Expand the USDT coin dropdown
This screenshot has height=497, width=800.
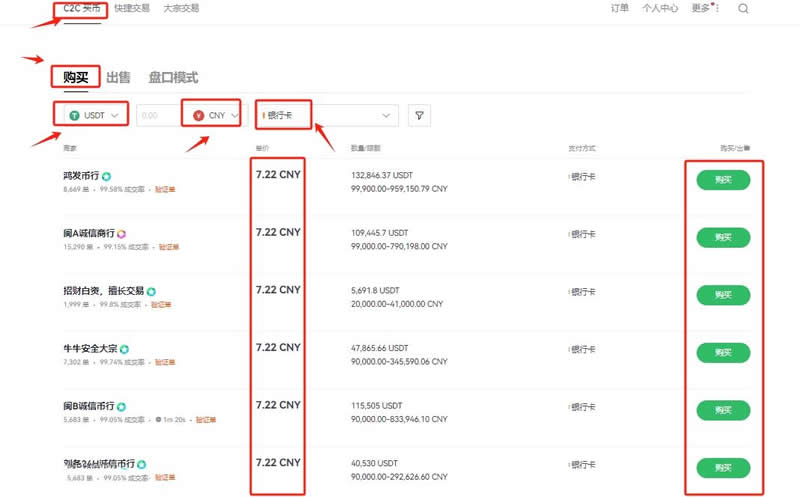pos(93,116)
